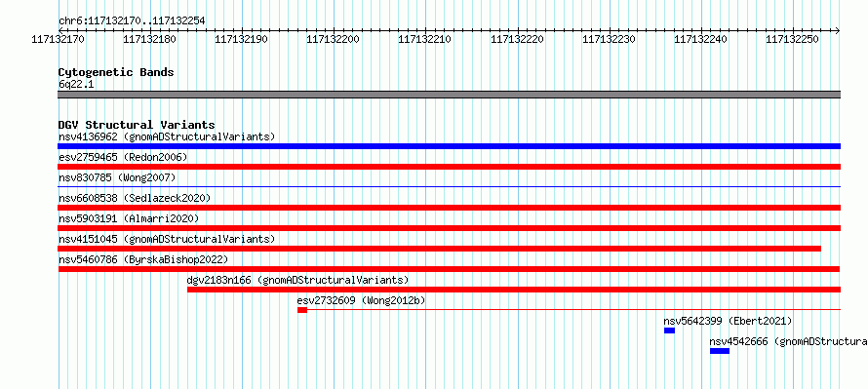Click the esv2759465 (Redon2006) label
868x389 pixels.
[123, 157]
